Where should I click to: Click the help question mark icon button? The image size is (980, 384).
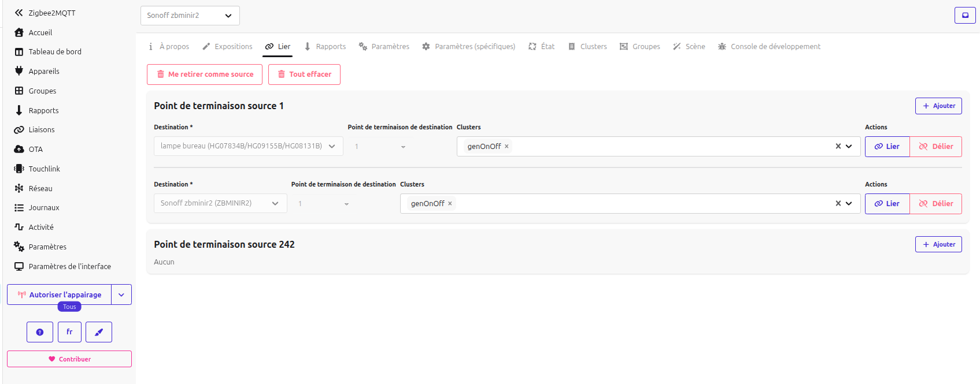40,332
